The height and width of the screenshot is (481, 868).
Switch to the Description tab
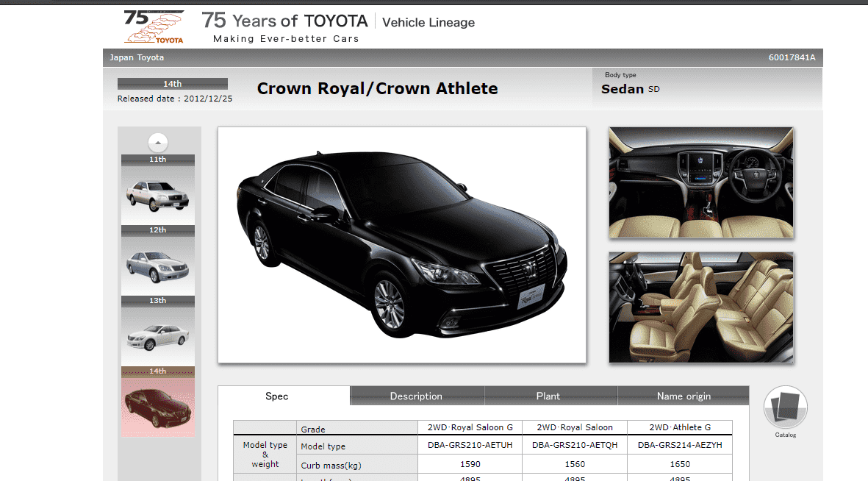point(417,396)
